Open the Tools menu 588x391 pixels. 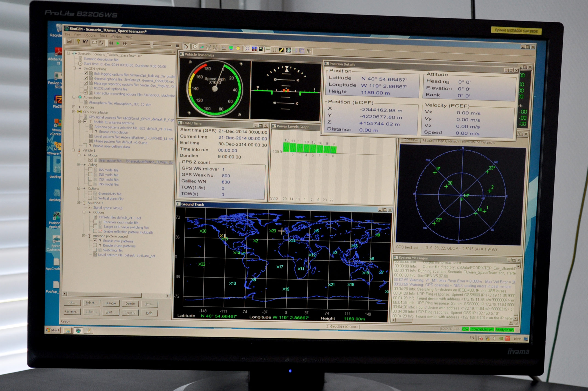pos(103,36)
